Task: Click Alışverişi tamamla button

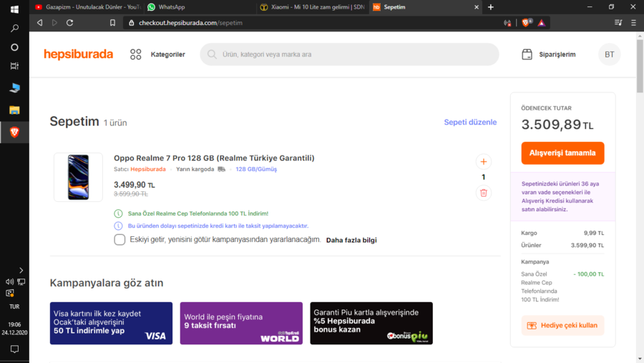Action: tap(562, 153)
